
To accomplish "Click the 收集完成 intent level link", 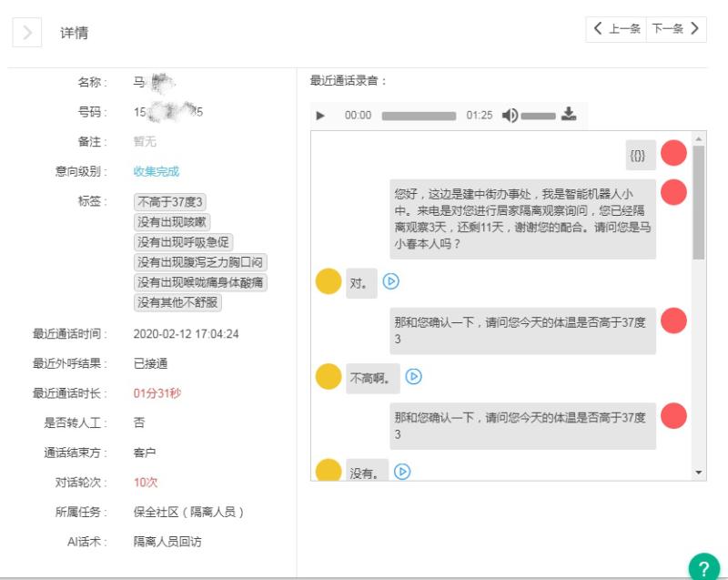I will pos(157,171).
